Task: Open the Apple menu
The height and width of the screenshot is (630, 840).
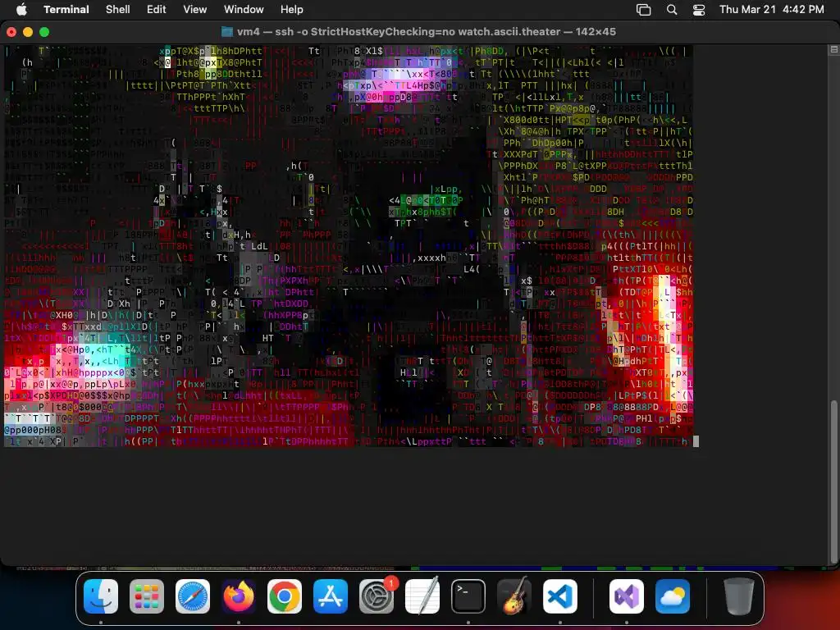Action: click(x=21, y=9)
